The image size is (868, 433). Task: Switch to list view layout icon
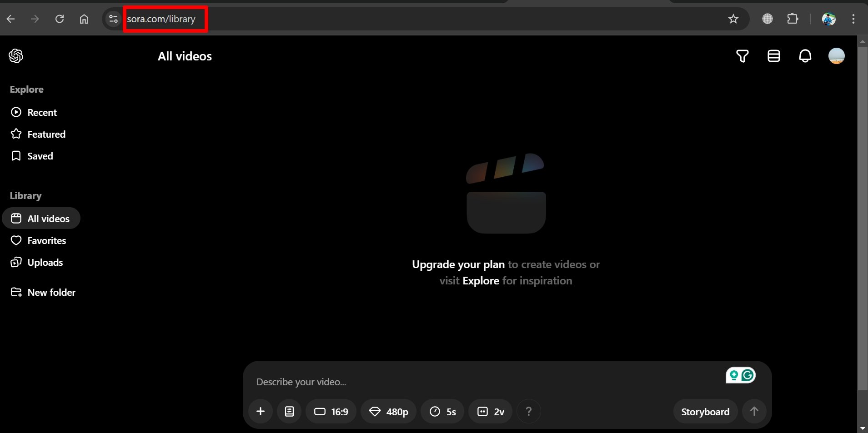point(773,56)
